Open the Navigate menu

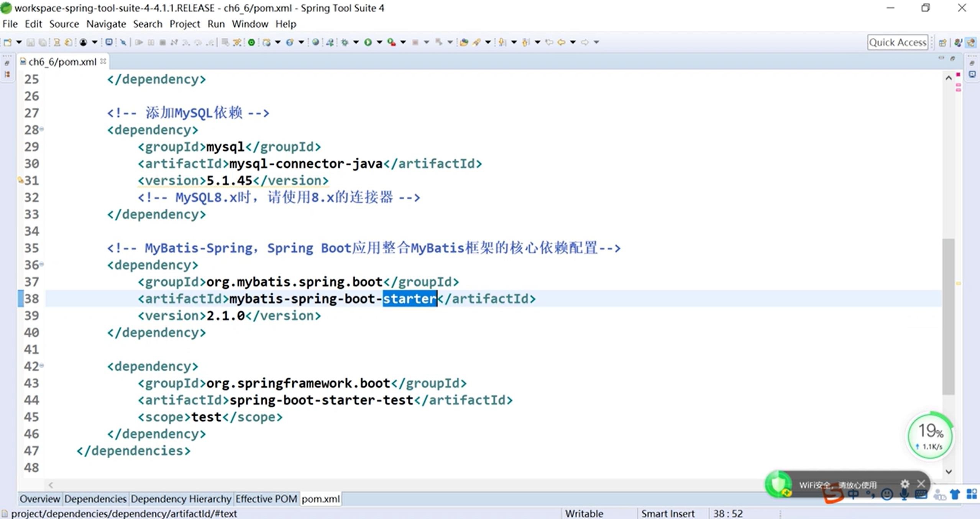click(x=106, y=24)
